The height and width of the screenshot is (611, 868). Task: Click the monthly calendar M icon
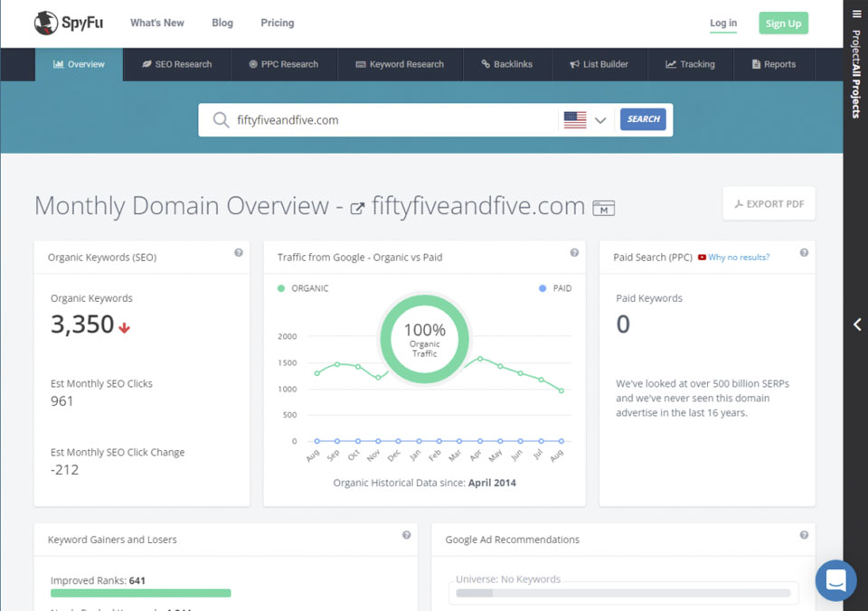(x=603, y=208)
